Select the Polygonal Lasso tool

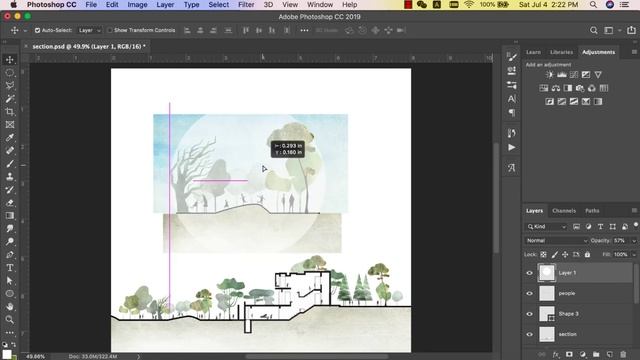(x=10, y=86)
